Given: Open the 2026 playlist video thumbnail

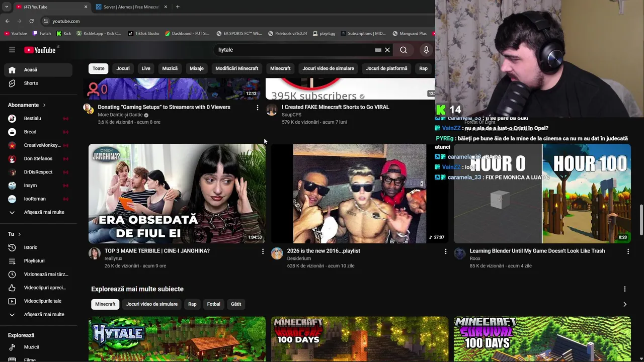Looking at the screenshot, I should coord(359,194).
